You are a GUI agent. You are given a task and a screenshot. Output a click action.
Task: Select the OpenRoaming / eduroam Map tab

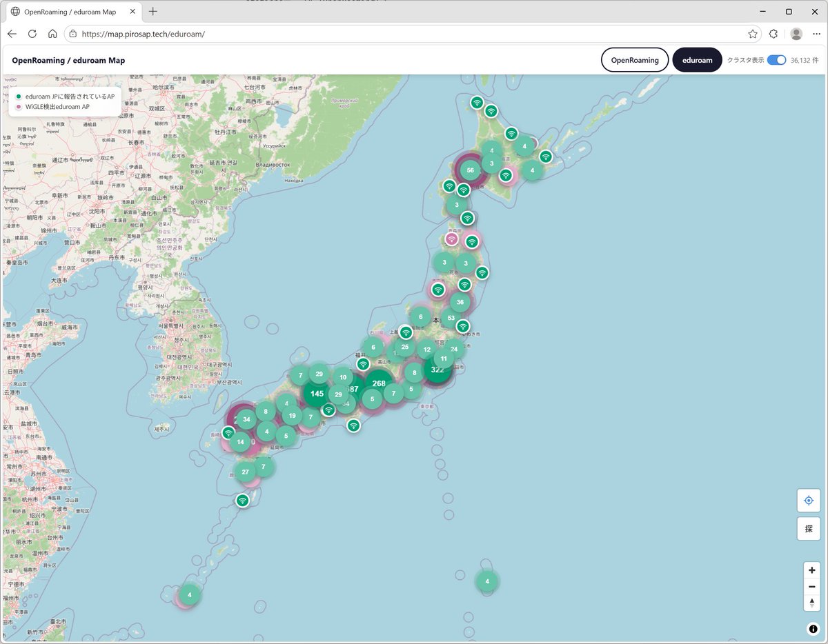[x=69, y=11]
